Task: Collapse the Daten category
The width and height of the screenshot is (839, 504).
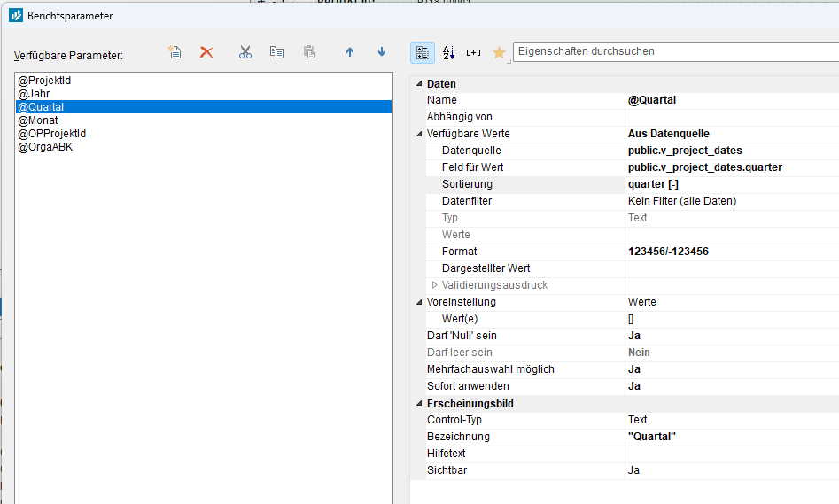Action: [x=419, y=84]
